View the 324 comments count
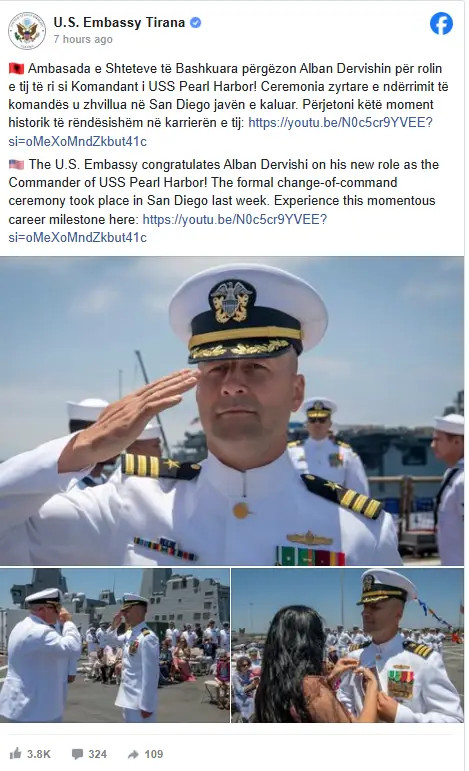 97,754
